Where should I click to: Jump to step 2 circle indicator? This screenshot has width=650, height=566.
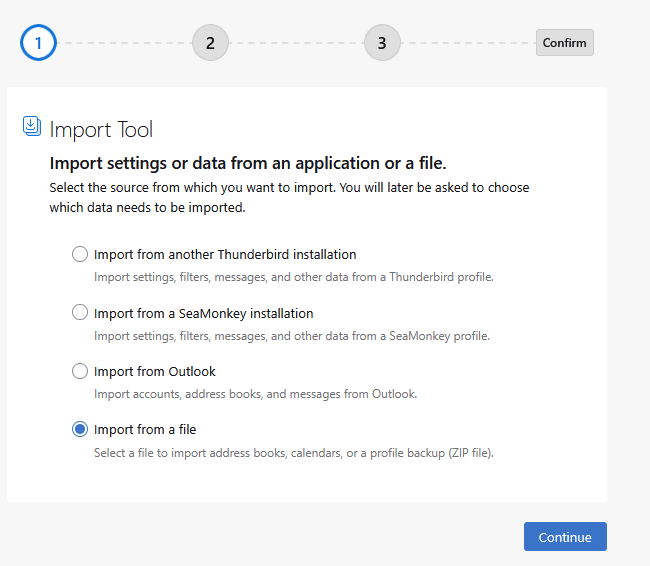[210, 43]
